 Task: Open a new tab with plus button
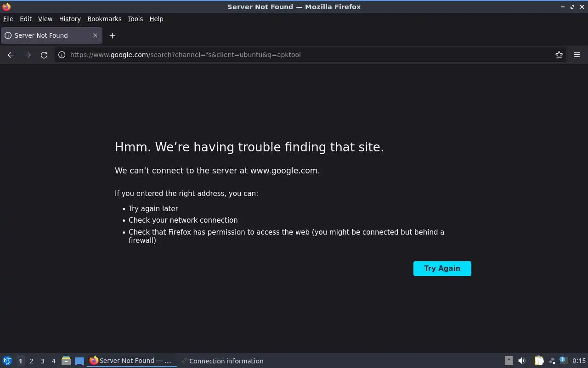(x=112, y=35)
